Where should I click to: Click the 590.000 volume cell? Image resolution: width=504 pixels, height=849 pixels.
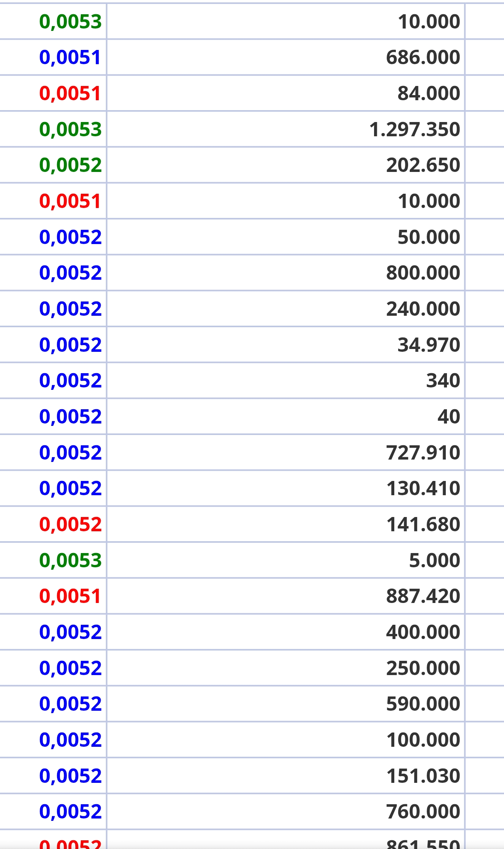coord(423,704)
